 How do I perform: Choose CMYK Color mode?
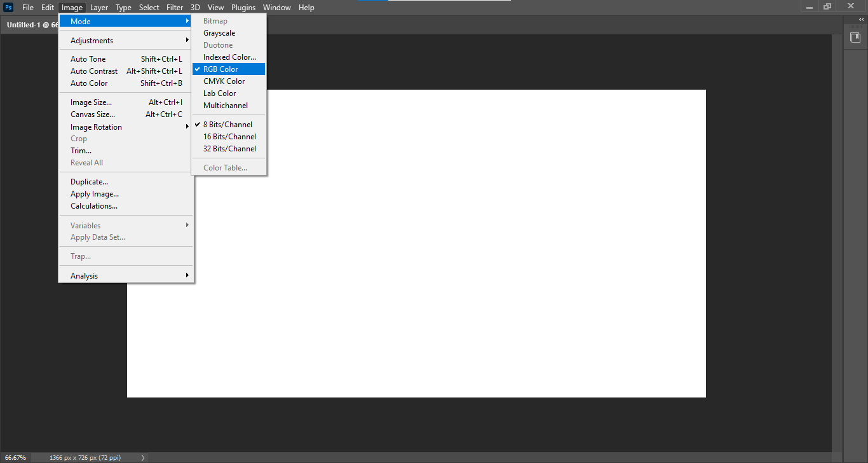[224, 81]
